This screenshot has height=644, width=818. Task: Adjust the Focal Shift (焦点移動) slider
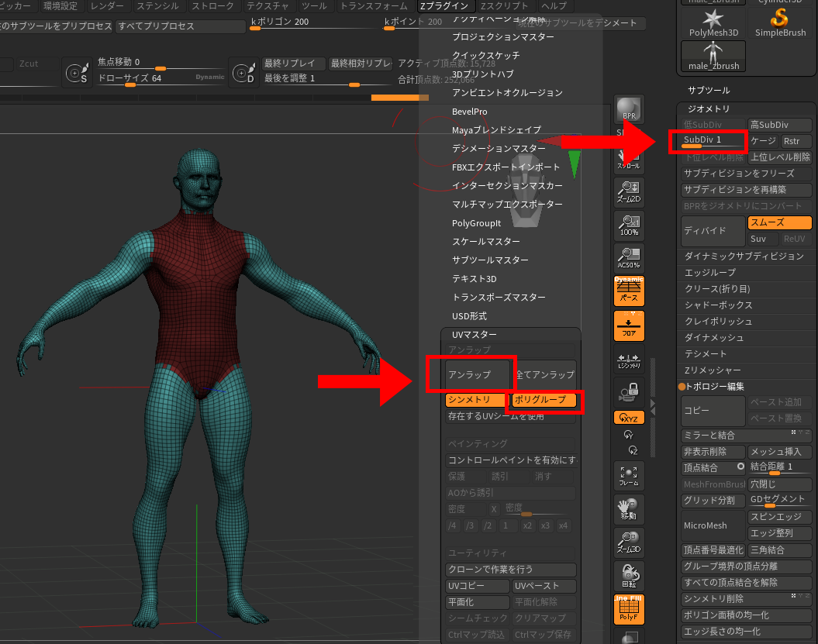coord(160,63)
